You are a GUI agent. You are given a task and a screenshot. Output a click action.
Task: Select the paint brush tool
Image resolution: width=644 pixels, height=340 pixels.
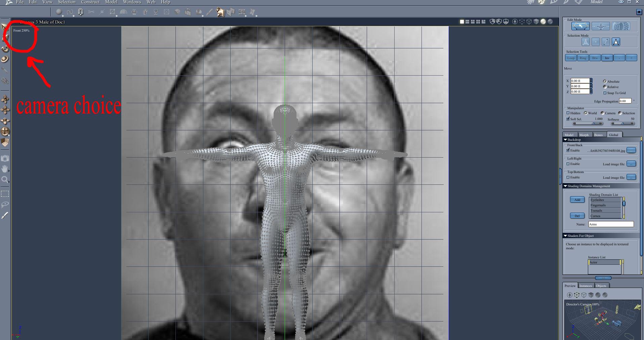pos(5,215)
